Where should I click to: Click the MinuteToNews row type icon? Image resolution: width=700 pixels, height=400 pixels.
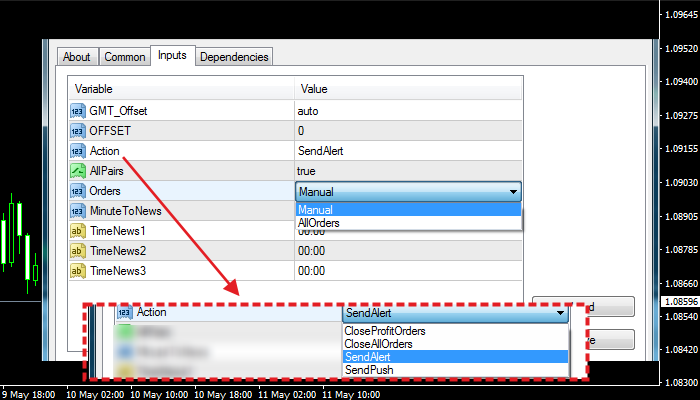click(77, 211)
